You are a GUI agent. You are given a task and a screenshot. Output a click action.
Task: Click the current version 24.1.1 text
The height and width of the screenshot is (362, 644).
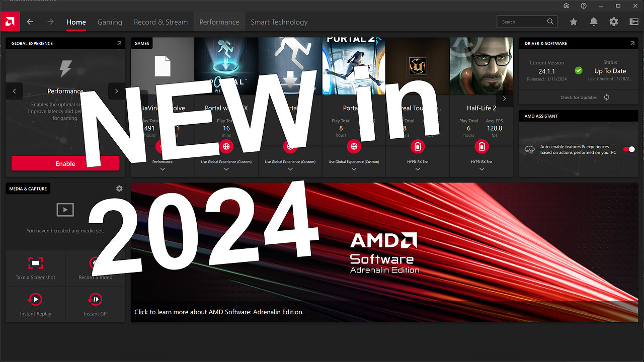click(x=546, y=71)
